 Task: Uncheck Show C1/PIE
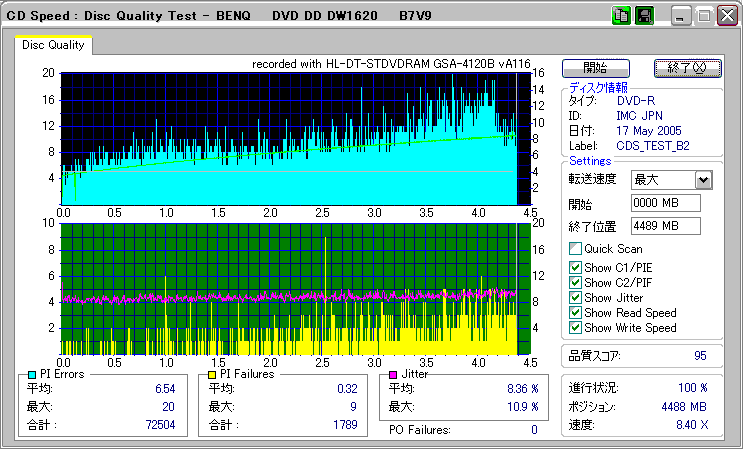point(575,267)
